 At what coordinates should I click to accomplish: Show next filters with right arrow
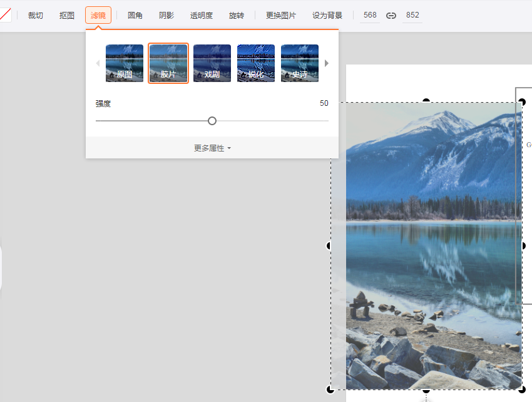click(x=327, y=63)
